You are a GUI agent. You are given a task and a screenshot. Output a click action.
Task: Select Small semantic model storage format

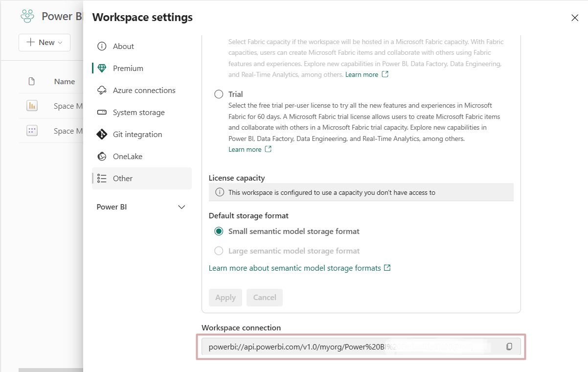tap(219, 231)
